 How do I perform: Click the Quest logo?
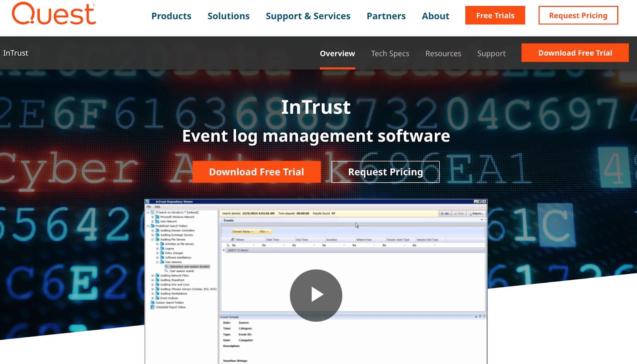point(54,14)
